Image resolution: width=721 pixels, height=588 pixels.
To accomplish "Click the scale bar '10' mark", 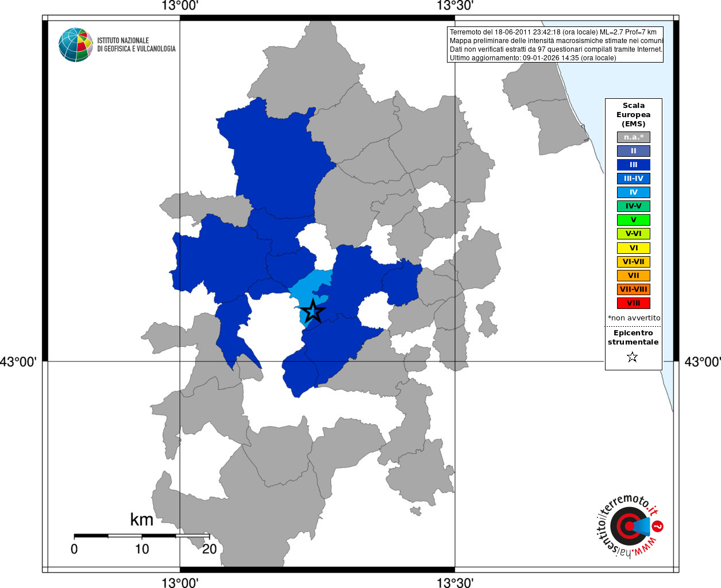I will [x=142, y=549].
